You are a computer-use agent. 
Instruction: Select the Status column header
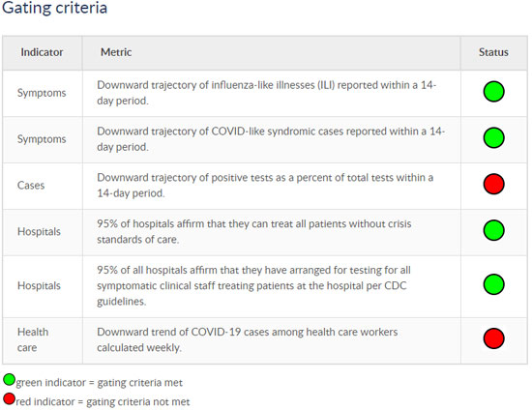pyautogui.click(x=493, y=52)
